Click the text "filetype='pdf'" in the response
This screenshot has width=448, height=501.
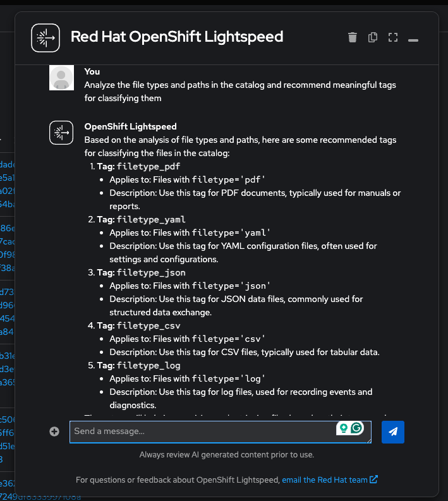228,179
